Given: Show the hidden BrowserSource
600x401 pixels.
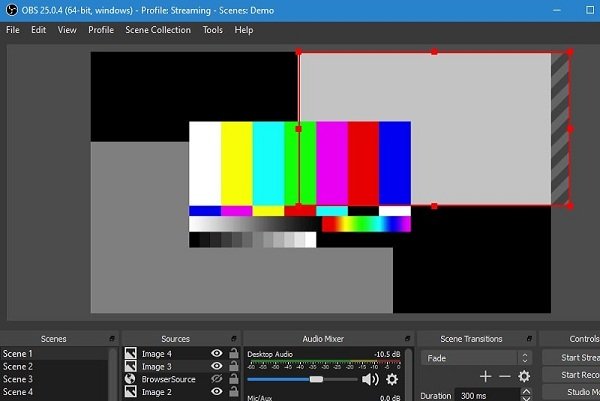Looking at the screenshot, I should pyautogui.click(x=217, y=379).
